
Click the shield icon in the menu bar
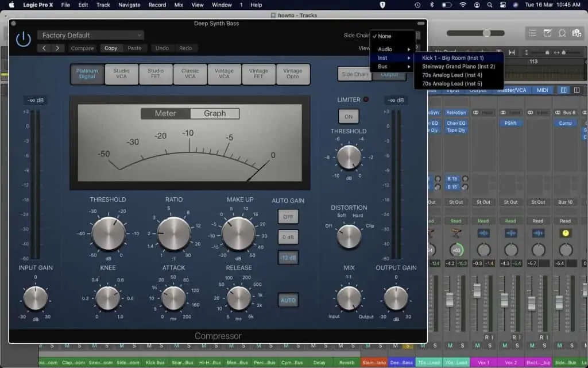pos(382,5)
